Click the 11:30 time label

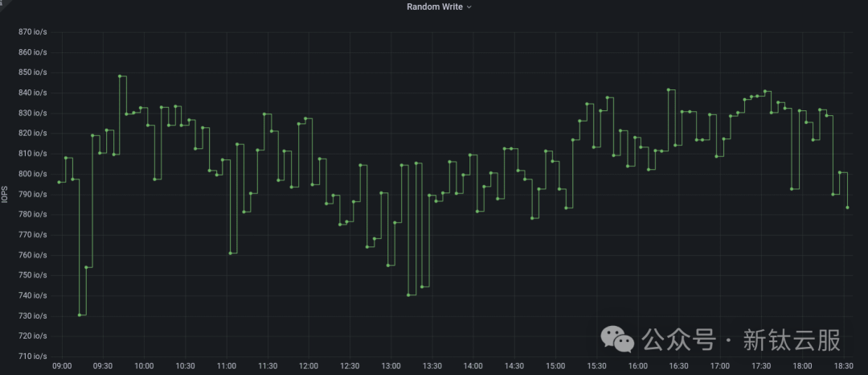268,366
